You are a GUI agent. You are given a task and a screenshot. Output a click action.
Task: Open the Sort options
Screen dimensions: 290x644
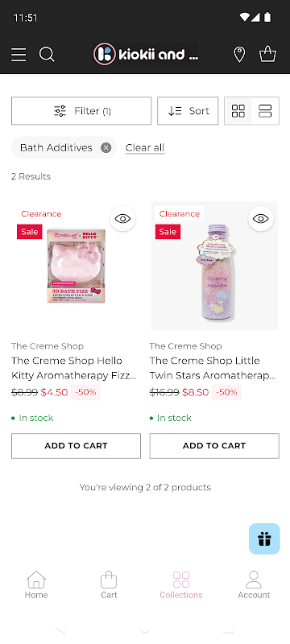tap(188, 111)
